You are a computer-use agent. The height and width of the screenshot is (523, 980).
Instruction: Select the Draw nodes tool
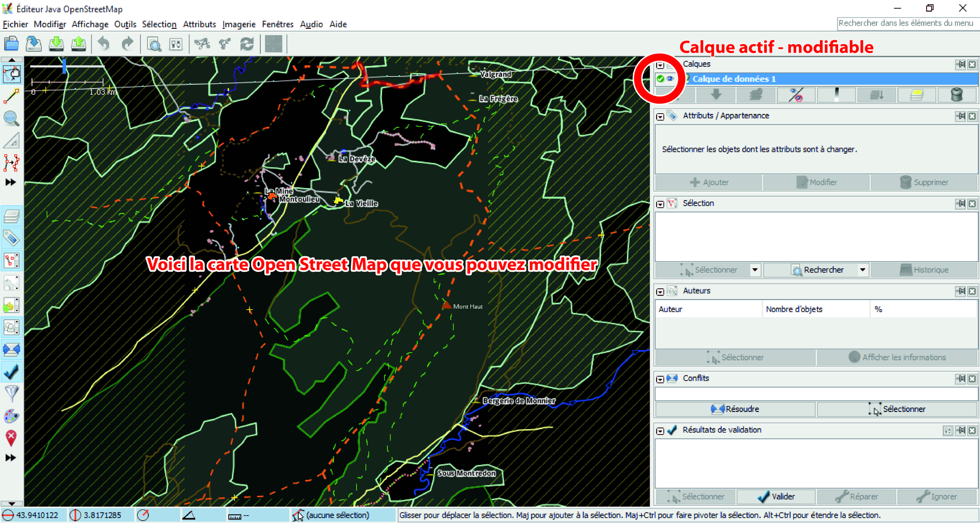tap(11, 96)
